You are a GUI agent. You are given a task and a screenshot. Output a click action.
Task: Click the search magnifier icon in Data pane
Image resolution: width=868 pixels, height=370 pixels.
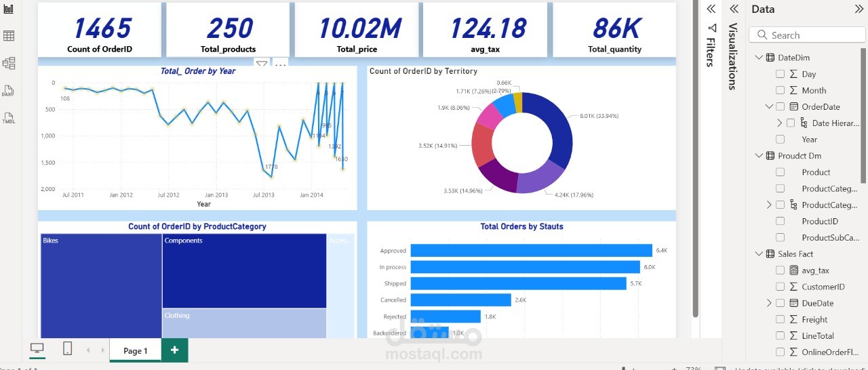click(x=762, y=35)
